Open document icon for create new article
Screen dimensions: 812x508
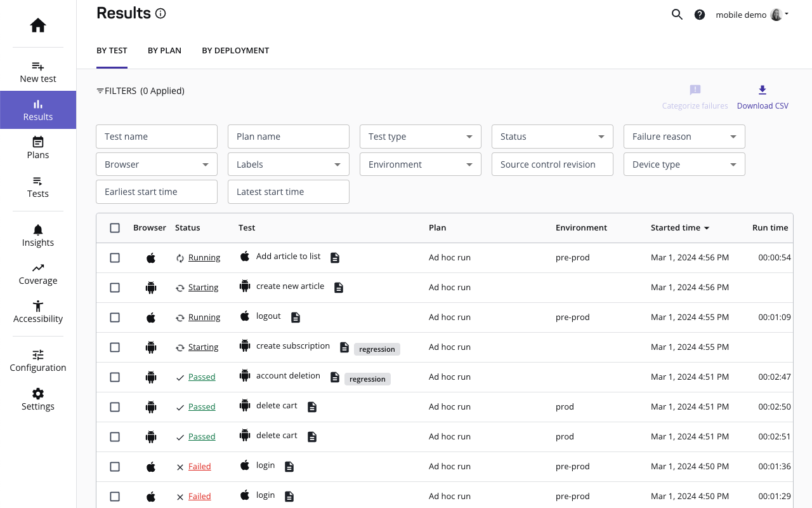(339, 288)
